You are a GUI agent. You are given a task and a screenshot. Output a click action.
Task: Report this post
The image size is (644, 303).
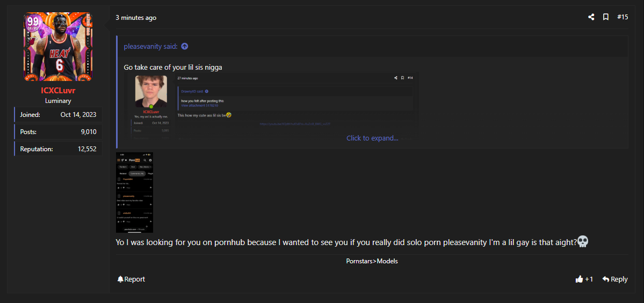[x=131, y=279]
